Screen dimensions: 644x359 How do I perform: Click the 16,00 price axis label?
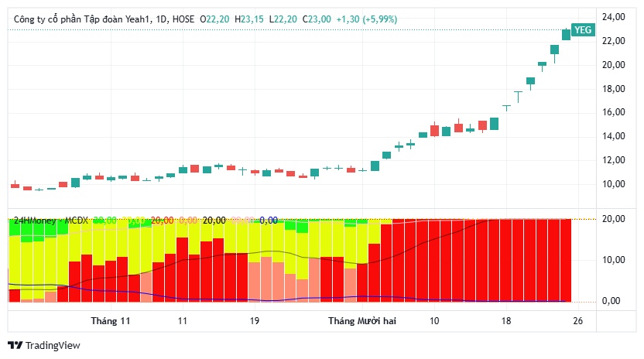tap(614, 112)
